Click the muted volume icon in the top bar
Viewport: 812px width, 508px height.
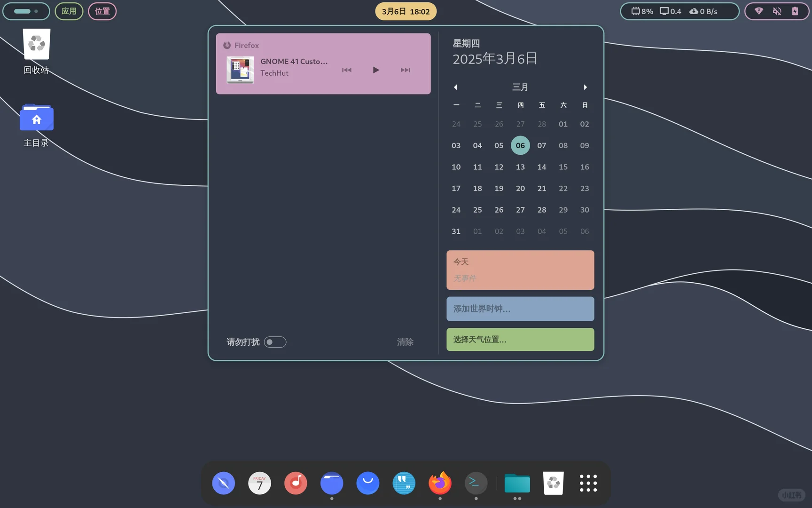[x=777, y=11]
